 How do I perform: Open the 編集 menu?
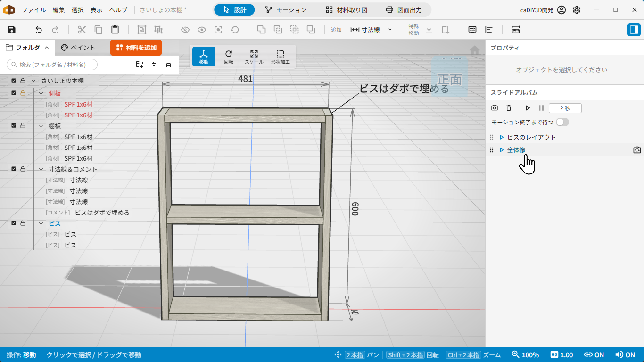click(x=59, y=10)
